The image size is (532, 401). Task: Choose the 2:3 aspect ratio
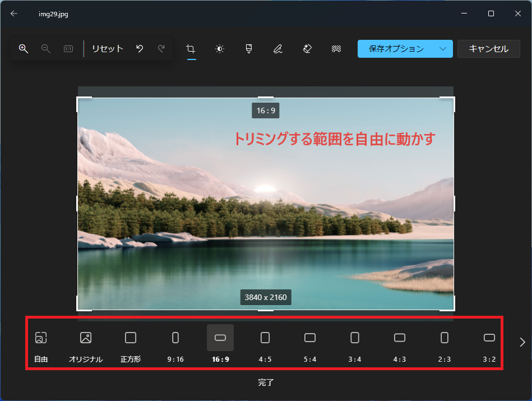[445, 347]
